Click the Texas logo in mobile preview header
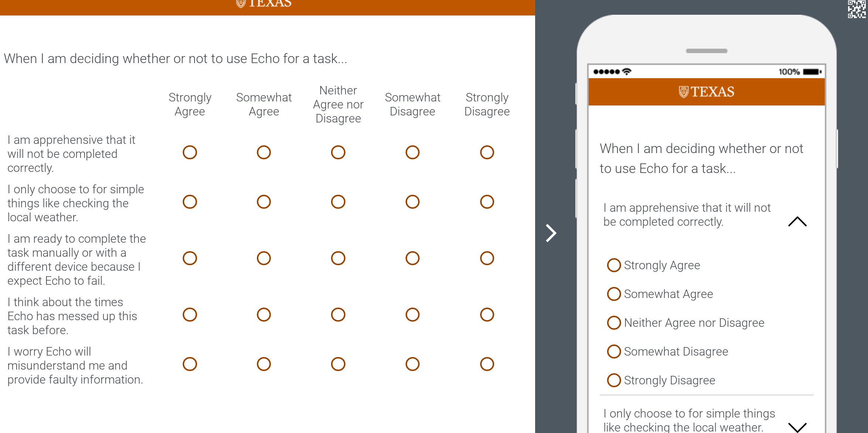Image resolution: width=868 pixels, height=433 pixels. 706,92
